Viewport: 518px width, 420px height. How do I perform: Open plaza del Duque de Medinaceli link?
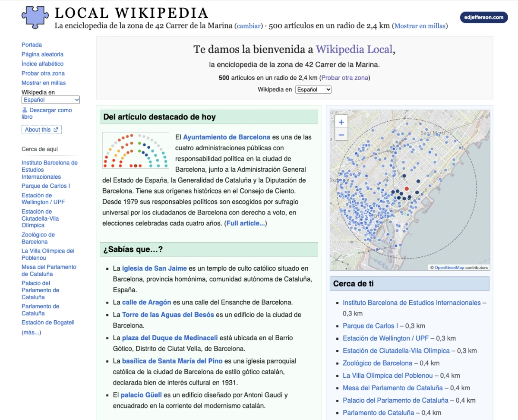click(170, 338)
